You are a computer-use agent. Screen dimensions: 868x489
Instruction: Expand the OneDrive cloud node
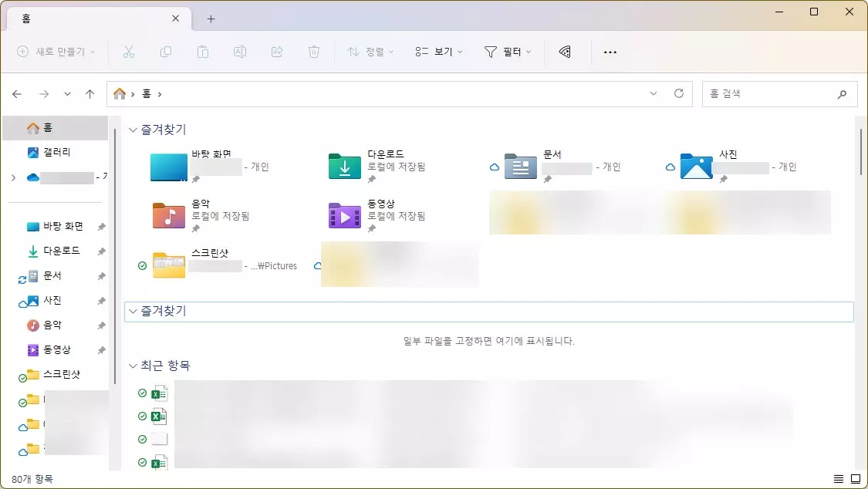pyautogui.click(x=13, y=177)
